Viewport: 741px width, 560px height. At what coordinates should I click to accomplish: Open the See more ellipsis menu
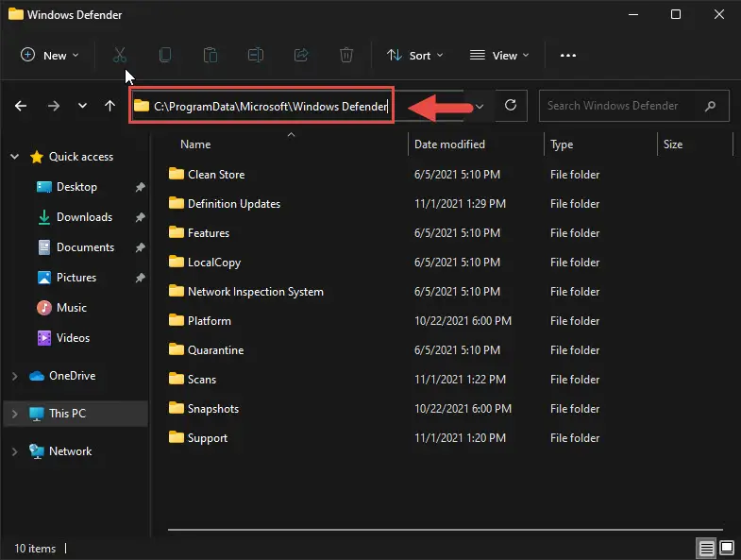[x=568, y=56]
